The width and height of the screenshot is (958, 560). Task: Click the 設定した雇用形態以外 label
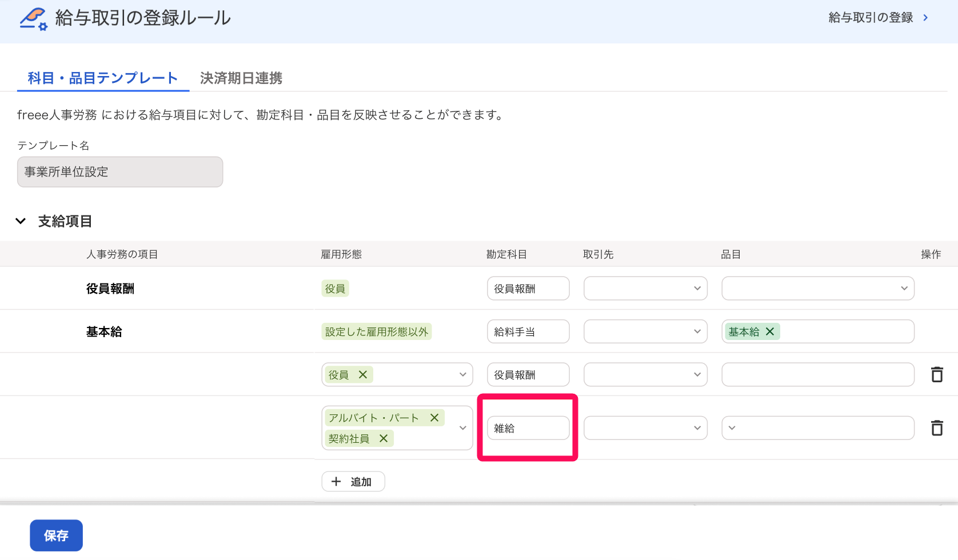[377, 331]
